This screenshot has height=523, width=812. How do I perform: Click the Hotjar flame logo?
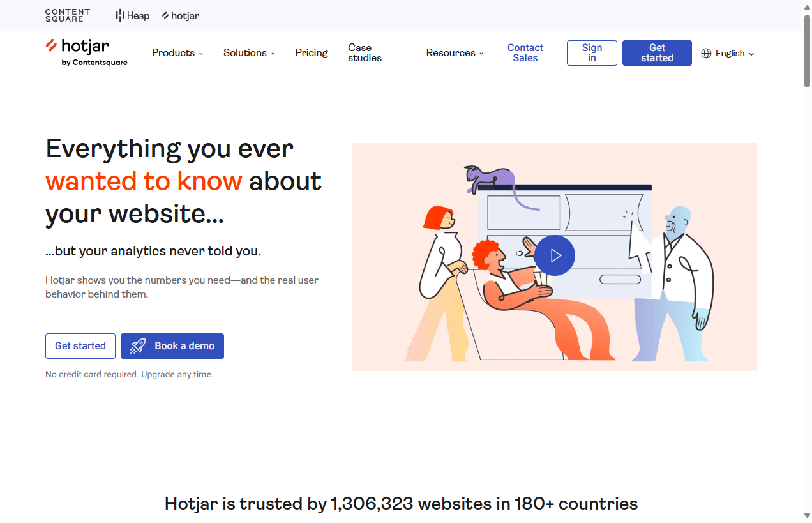[50, 46]
